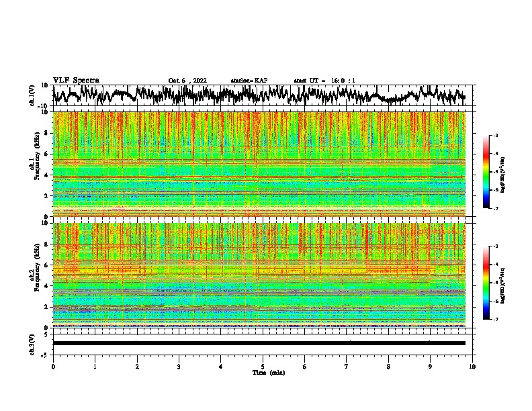Viewport: 532px width, 411px height.
Task: Click the ch.1 spectrogram panel
Action: pos(259,164)
